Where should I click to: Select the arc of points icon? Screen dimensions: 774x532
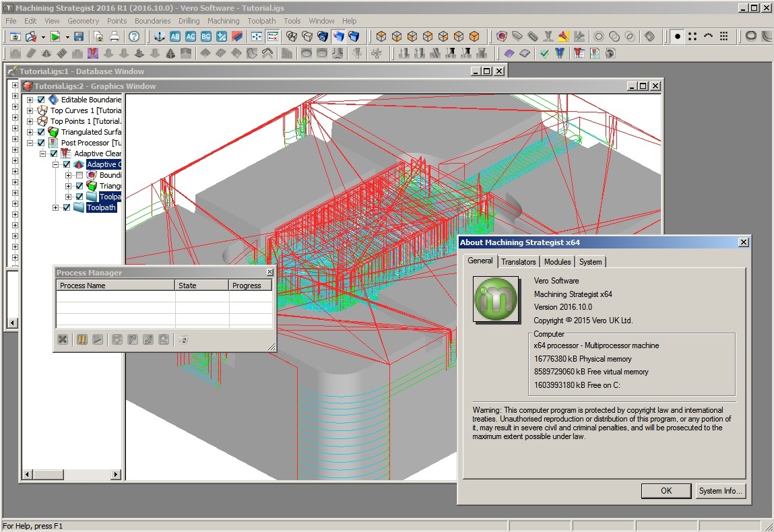(709, 36)
